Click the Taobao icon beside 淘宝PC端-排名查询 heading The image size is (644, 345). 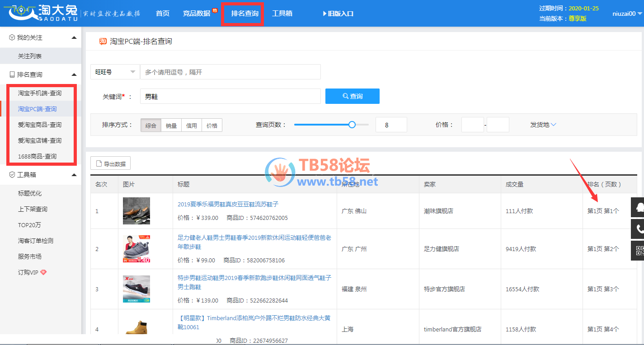tap(103, 41)
